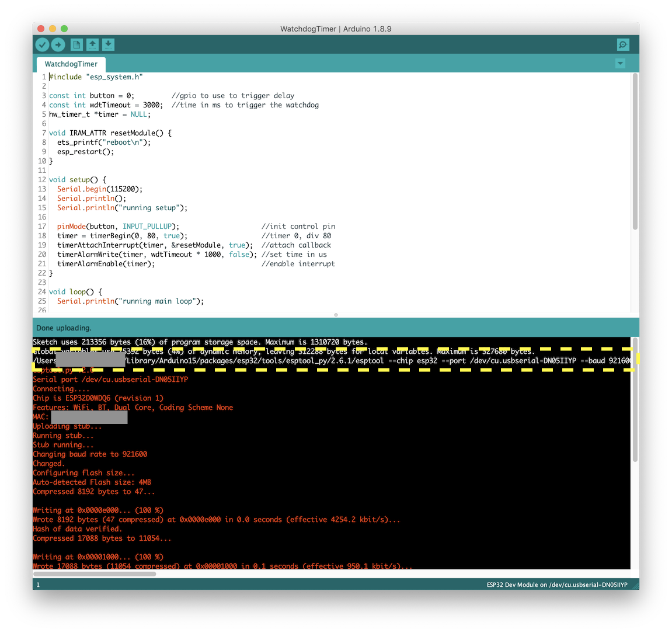Click the 'timerAlarmEnable(timer);' line

click(x=106, y=264)
